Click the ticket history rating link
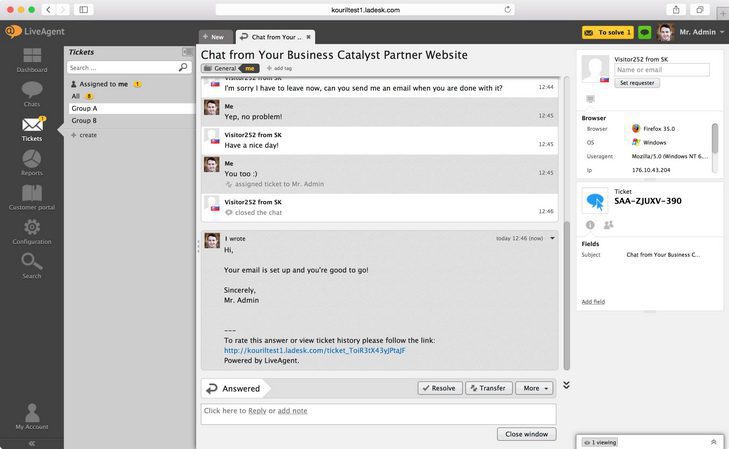 click(x=314, y=350)
